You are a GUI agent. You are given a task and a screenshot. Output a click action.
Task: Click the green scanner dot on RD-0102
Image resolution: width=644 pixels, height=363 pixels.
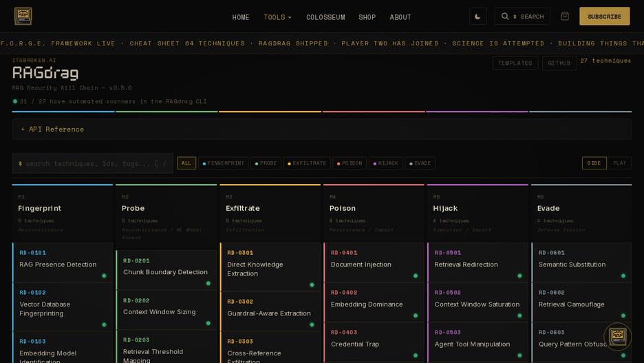104,324
